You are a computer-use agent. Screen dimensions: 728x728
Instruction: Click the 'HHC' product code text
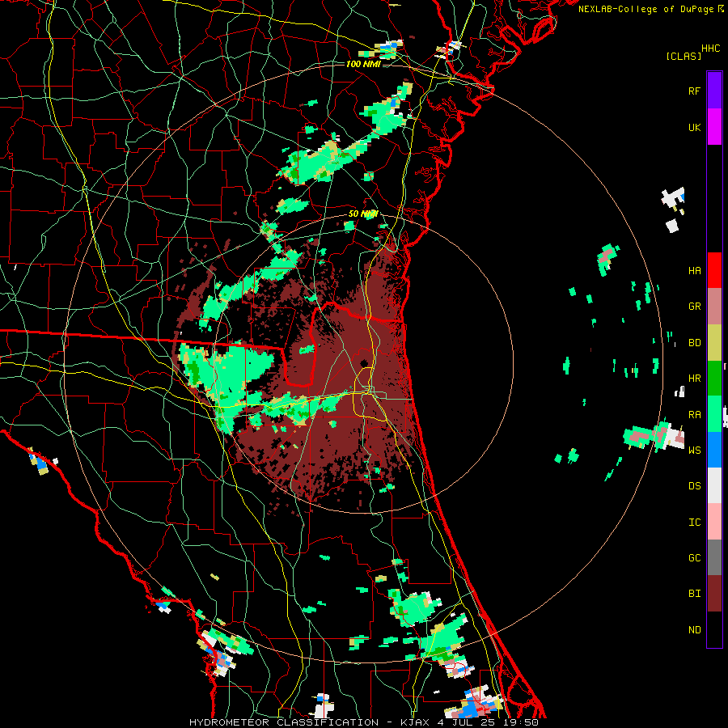click(x=710, y=48)
